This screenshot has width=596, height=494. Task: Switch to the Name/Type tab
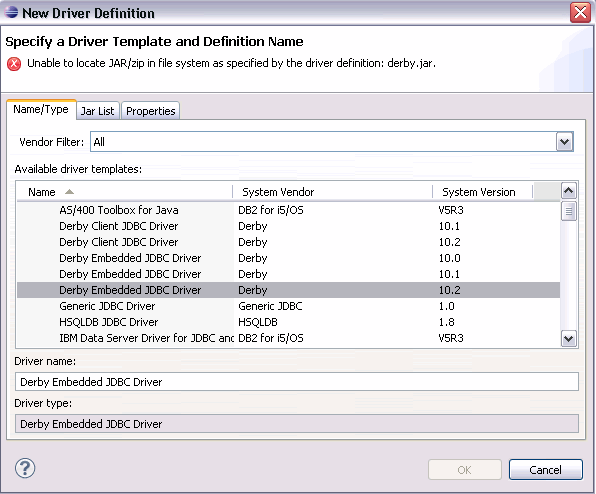pos(41,109)
